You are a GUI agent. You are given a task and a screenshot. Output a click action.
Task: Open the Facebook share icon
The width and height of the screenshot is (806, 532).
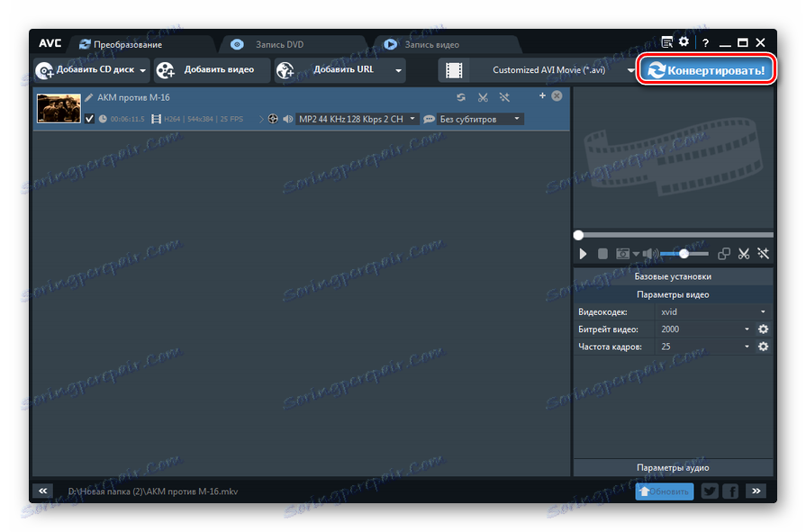730,491
